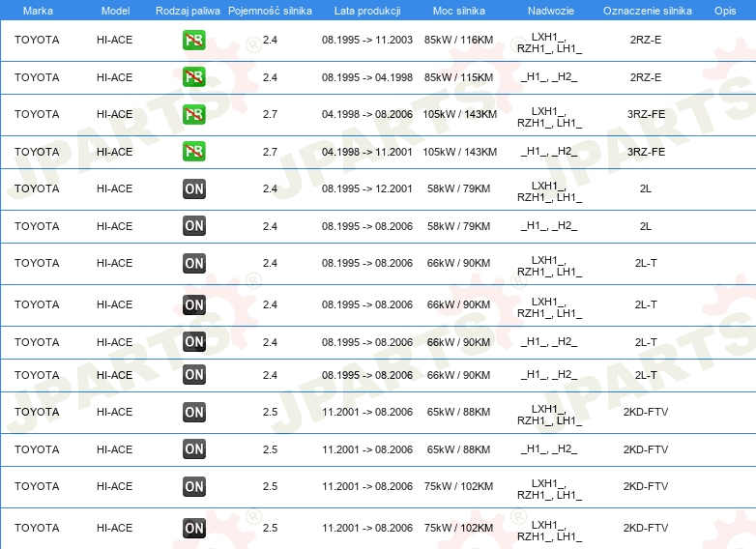Click 2KD-FTV in the 65kW LXH1_ row
This screenshot has width=756, height=549.
pyautogui.click(x=646, y=412)
